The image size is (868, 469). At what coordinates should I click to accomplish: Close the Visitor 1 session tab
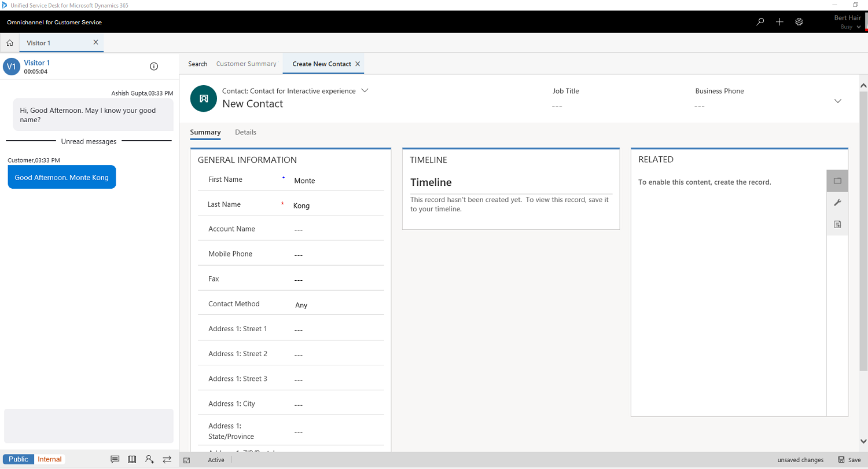click(x=95, y=42)
